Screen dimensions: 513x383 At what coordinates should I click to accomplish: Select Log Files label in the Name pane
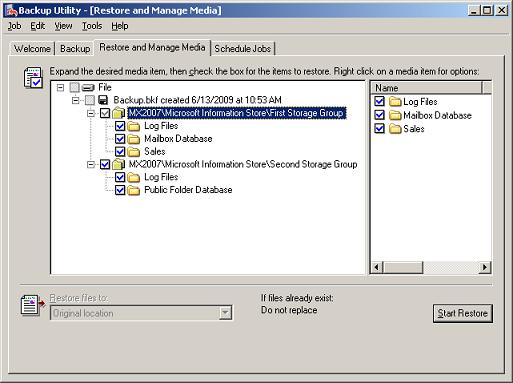(x=420, y=101)
